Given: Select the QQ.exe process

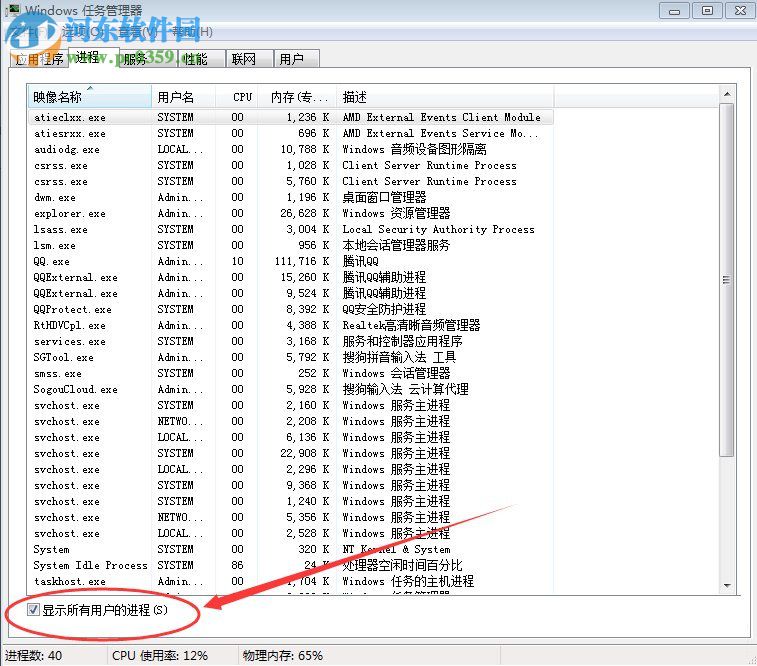Looking at the screenshot, I should pos(291,261).
